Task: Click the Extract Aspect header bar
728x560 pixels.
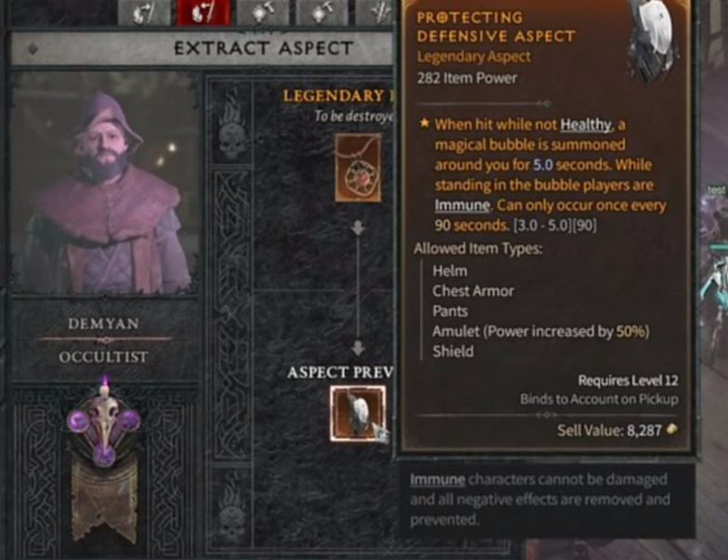Action: point(202,48)
